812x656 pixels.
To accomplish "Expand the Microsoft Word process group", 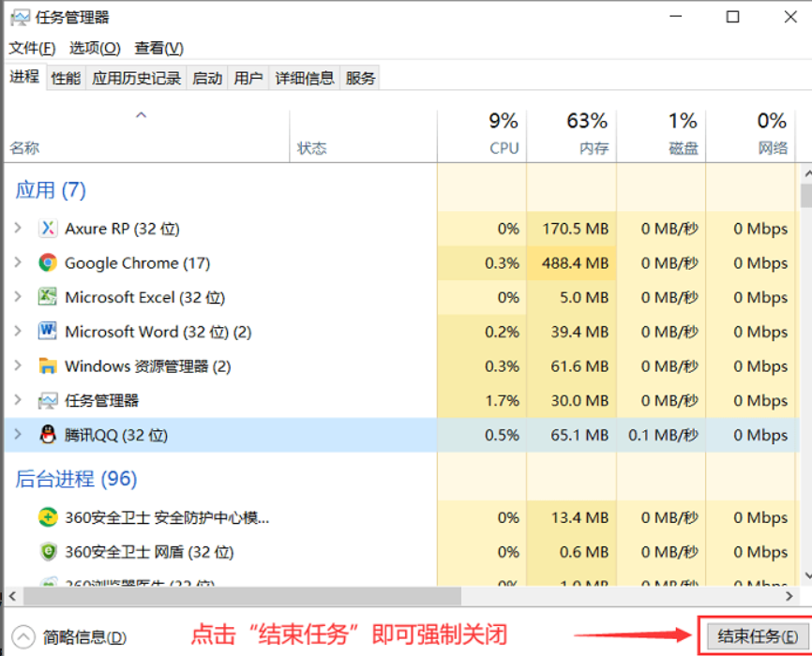I will tap(18, 332).
